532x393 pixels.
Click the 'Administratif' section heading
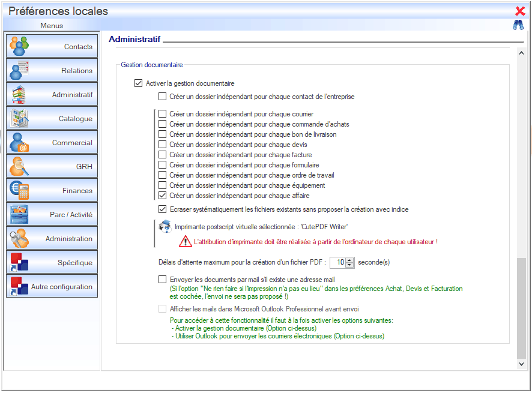point(135,39)
